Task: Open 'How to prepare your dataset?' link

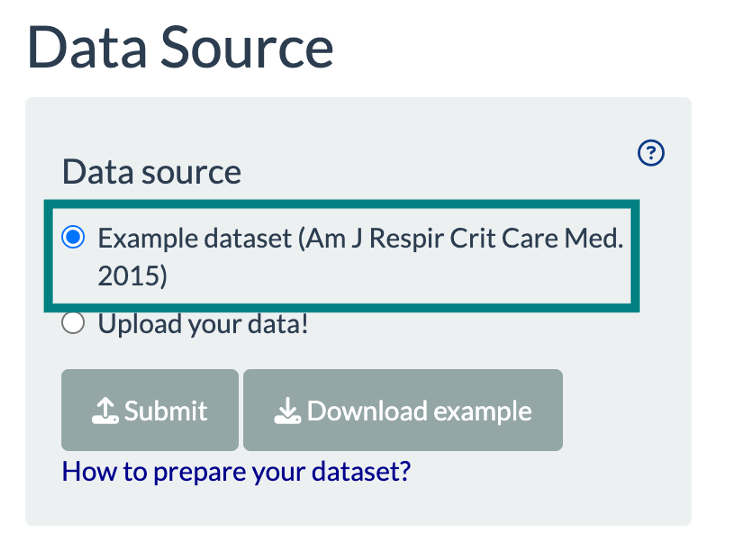Action: click(236, 471)
